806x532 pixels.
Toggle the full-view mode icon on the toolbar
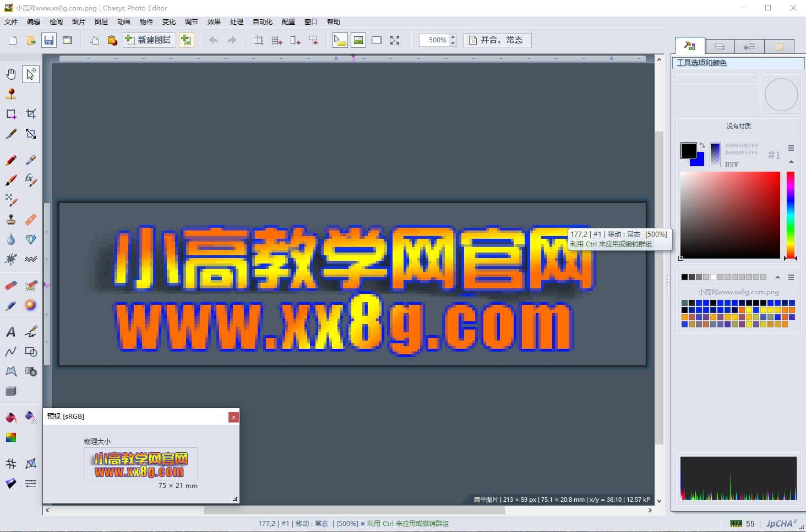click(x=395, y=40)
